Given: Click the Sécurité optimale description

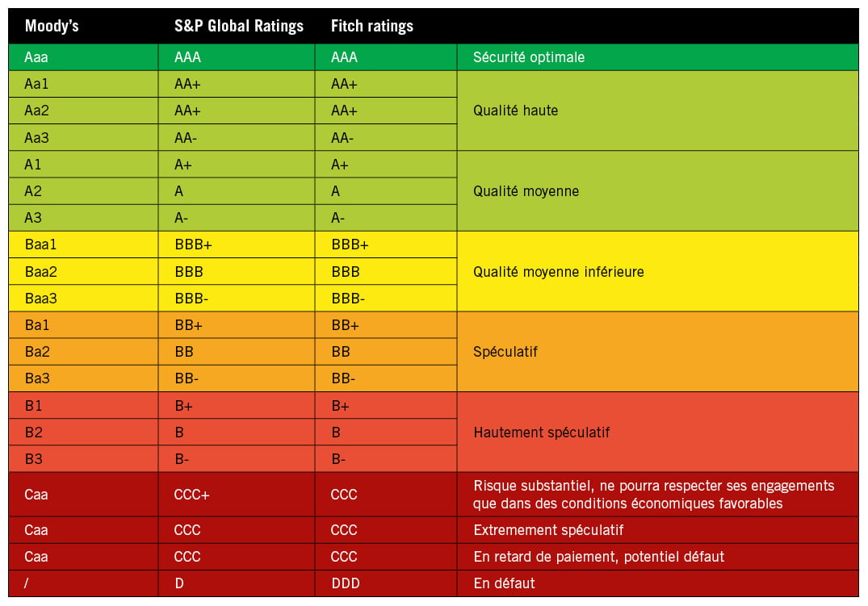Looking at the screenshot, I should (529, 57).
